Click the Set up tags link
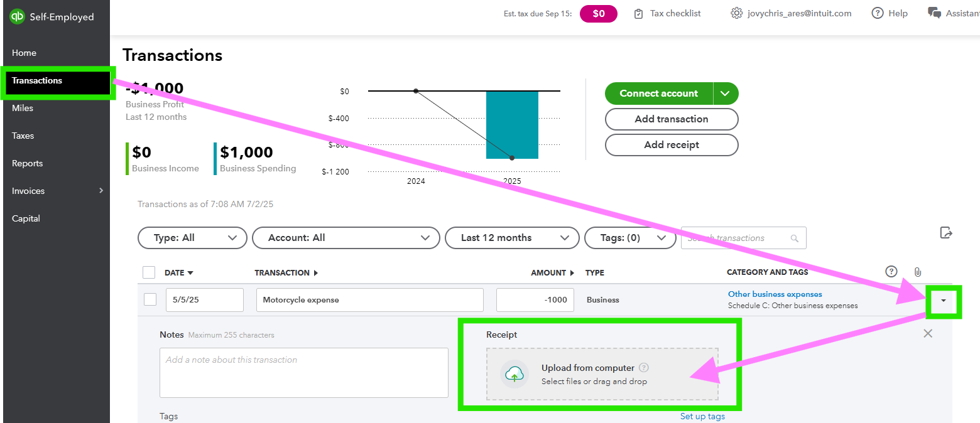The height and width of the screenshot is (423, 980). tap(702, 417)
